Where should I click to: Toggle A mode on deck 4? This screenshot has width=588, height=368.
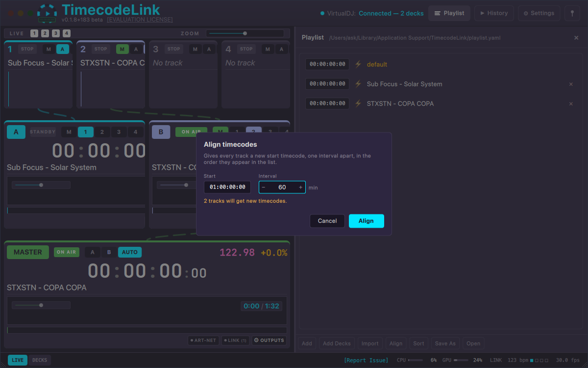(281, 49)
